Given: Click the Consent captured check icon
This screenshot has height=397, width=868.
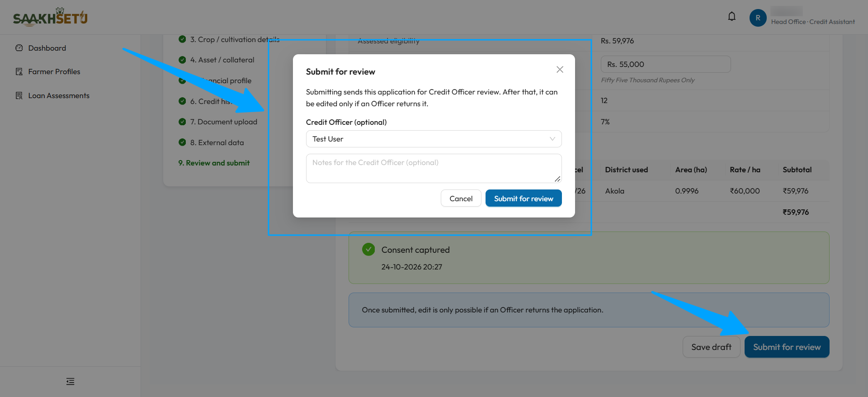Looking at the screenshot, I should point(368,249).
